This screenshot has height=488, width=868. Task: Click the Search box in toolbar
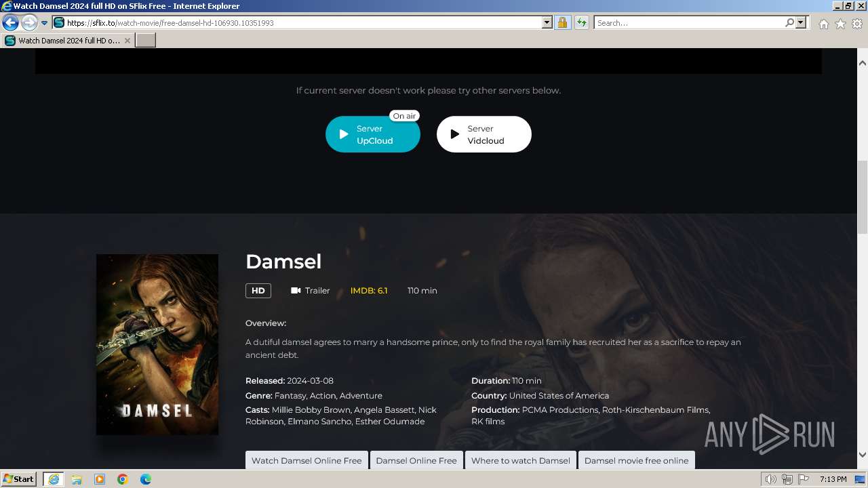689,23
